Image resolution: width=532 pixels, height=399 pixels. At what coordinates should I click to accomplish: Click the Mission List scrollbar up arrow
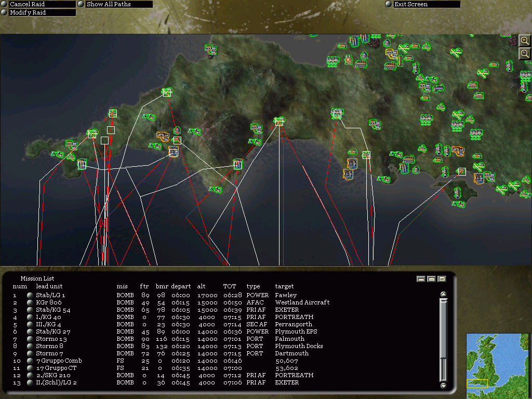[x=443, y=294]
